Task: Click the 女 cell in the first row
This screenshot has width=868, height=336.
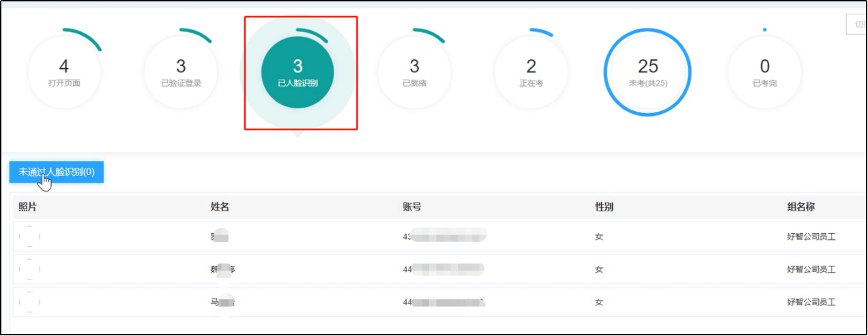Action: click(599, 237)
